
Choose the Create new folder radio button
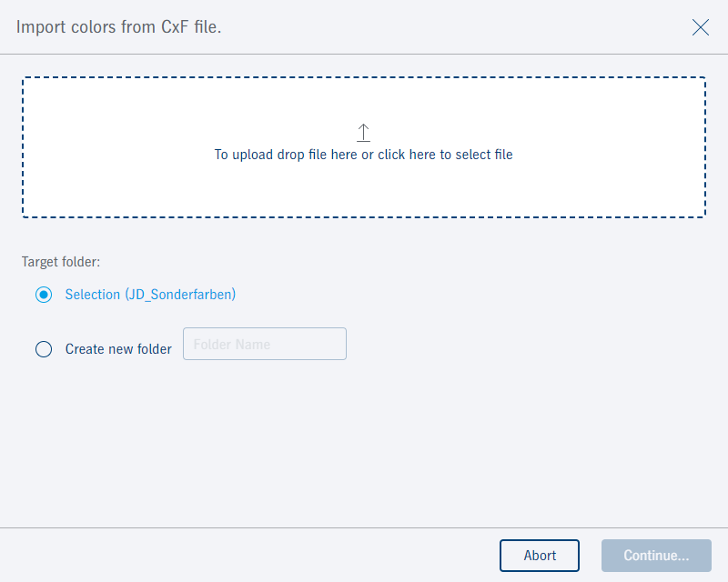tap(44, 349)
